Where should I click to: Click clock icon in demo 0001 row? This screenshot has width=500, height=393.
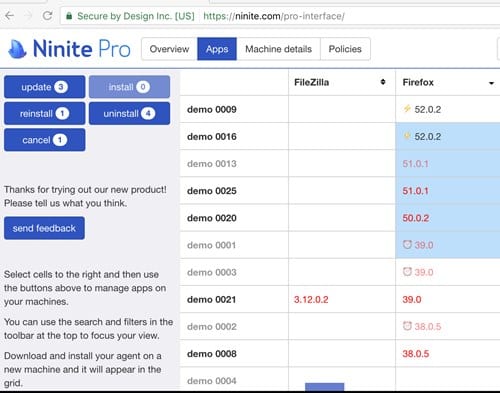pos(407,244)
